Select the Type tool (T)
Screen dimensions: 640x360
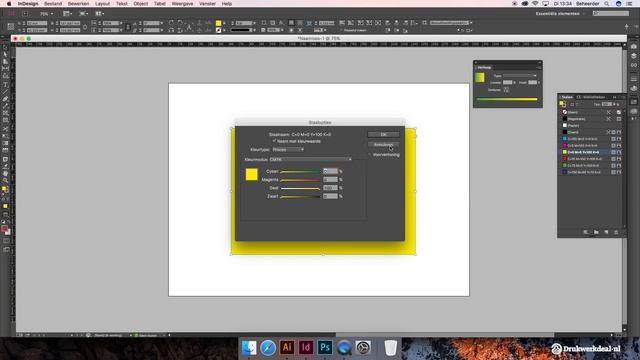pos(5,84)
